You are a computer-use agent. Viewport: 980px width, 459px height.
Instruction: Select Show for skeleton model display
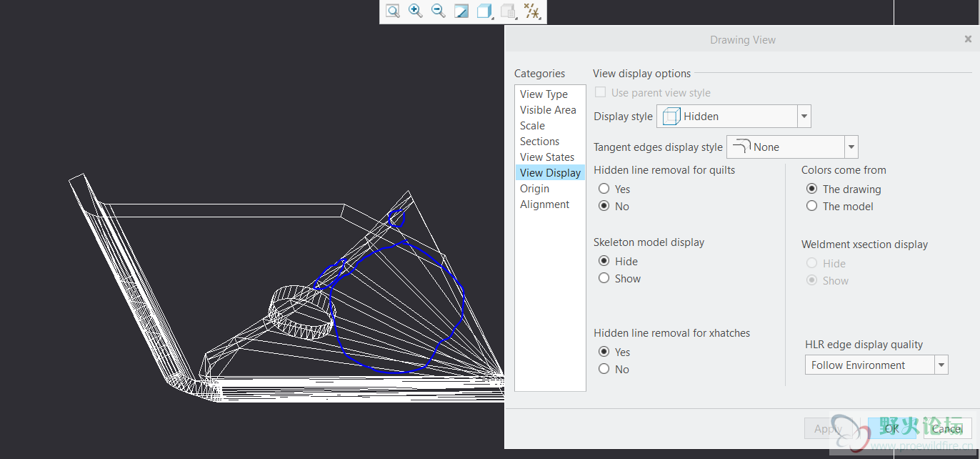tap(604, 278)
